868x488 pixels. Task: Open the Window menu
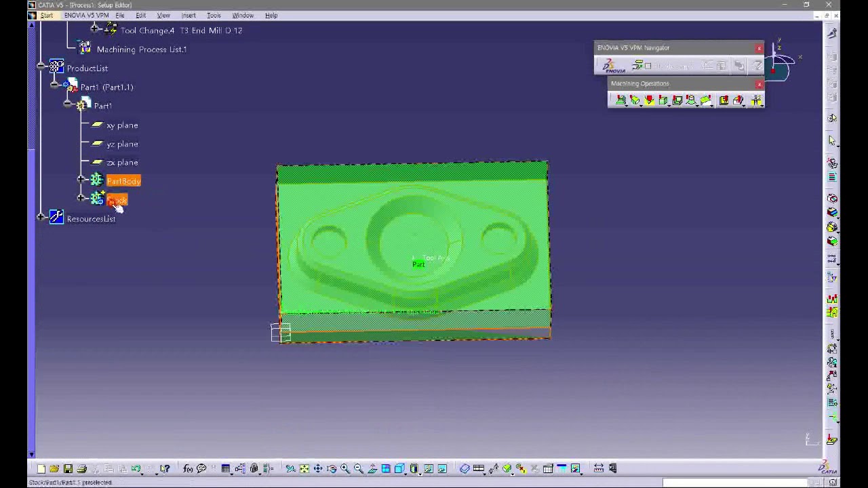(x=243, y=15)
